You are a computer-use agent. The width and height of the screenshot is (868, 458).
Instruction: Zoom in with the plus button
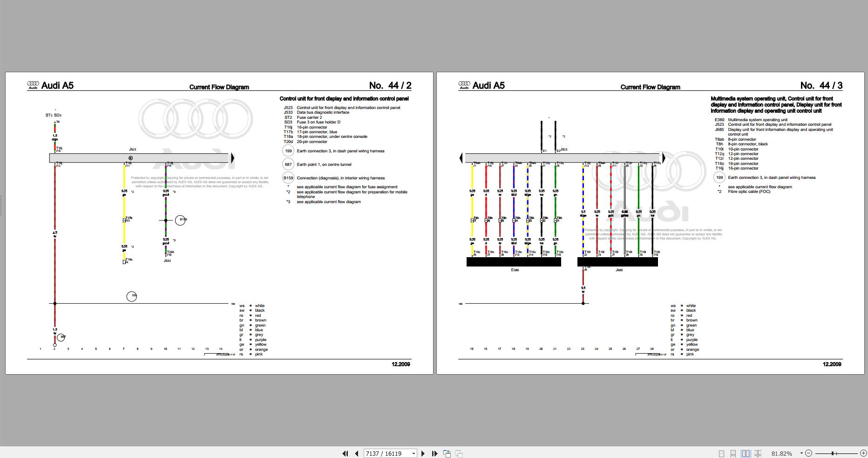863,453
